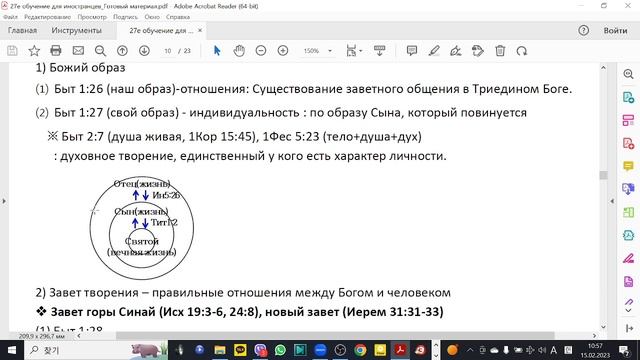Screen dimensions: 640x360
Task: Click vertical scrollbar down arrow
Action: [603, 327]
